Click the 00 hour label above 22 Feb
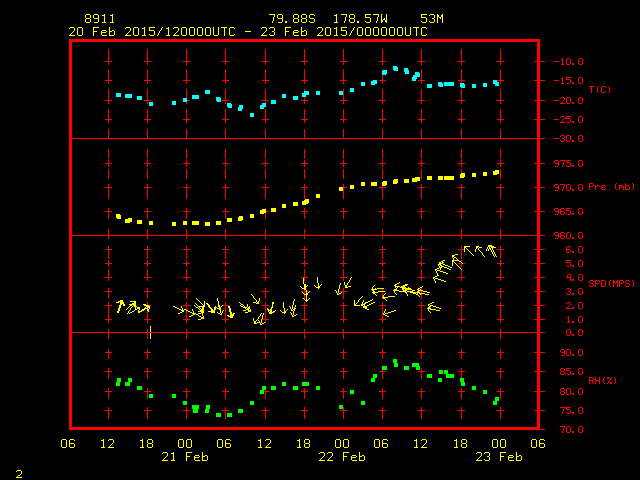Viewport: 640px width, 480px height. [x=342, y=444]
